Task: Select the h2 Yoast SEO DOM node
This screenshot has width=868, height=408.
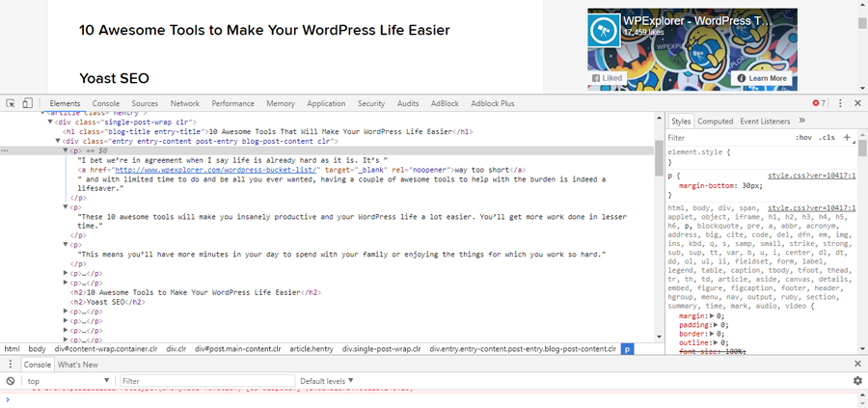Action: pyautogui.click(x=107, y=302)
